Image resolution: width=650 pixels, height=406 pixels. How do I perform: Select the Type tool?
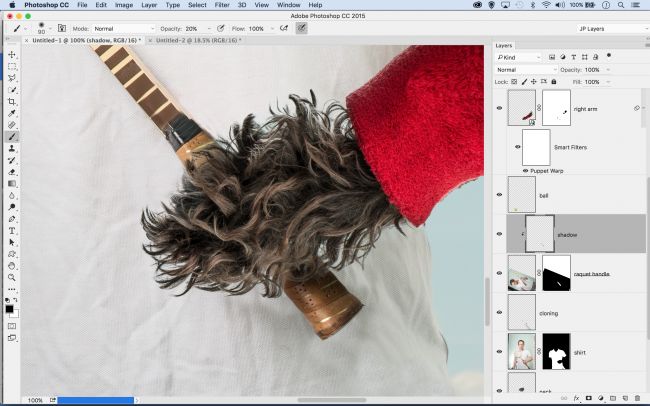click(12, 230)
